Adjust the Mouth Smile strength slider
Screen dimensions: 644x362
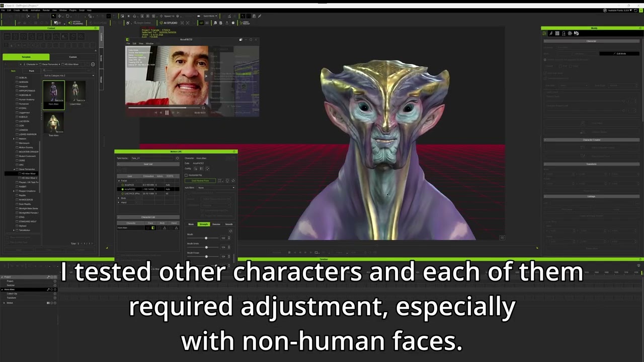click(206, 247)
